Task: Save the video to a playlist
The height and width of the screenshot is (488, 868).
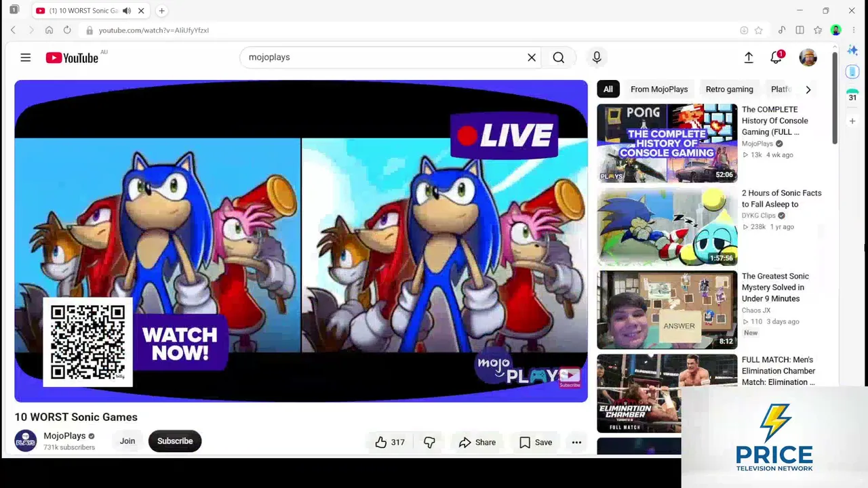Action: [536, 443]
